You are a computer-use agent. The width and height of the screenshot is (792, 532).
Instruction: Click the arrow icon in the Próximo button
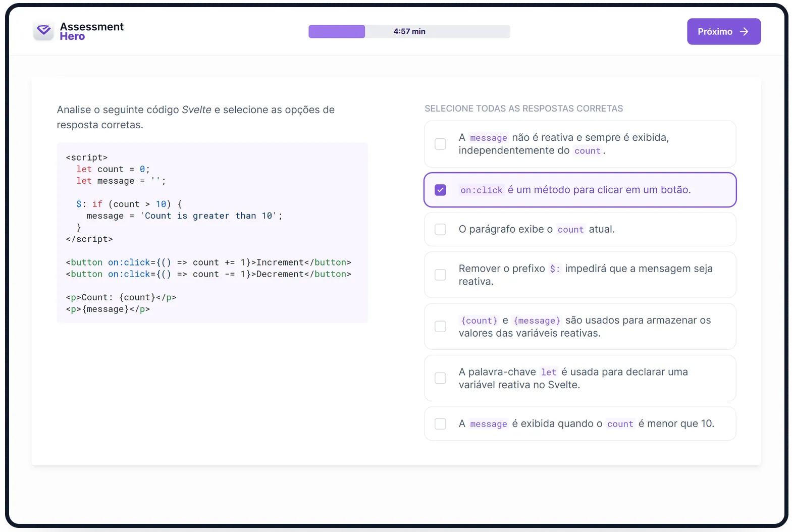tap(744, 31)
